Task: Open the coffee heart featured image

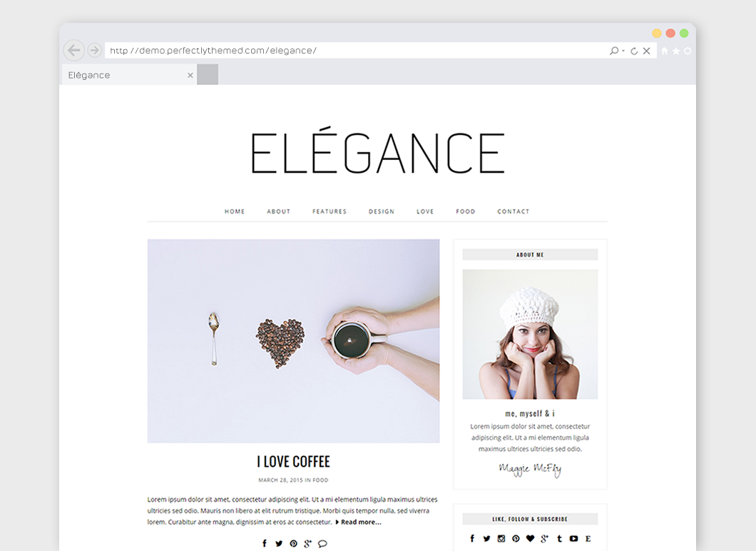Action: 293,341
